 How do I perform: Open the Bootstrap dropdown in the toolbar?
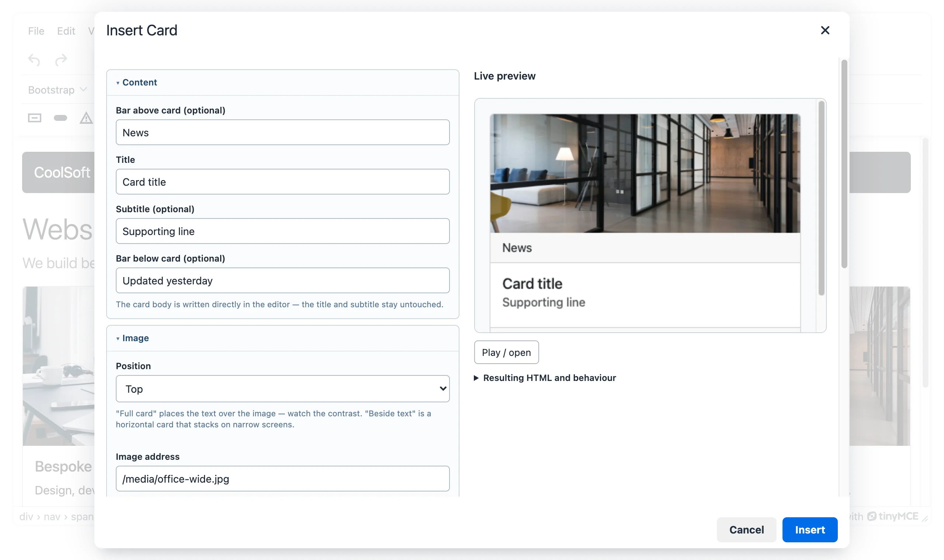[58, 90]
